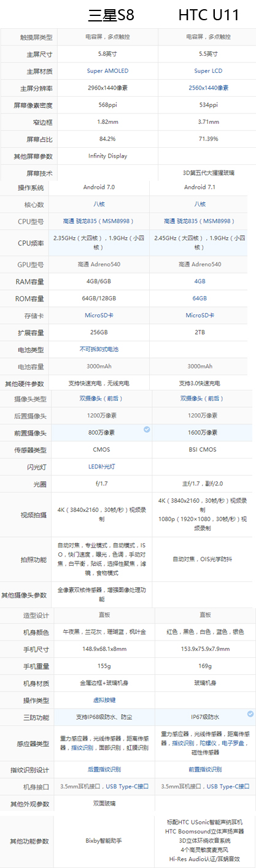
Task: Click the 169g weight value
Action: coord(205,666)
